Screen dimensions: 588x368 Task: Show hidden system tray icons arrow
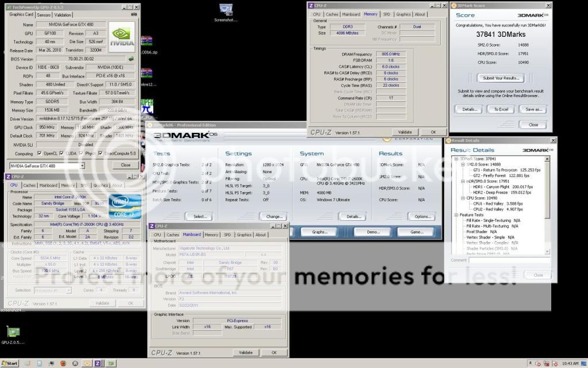coord(530,363)
